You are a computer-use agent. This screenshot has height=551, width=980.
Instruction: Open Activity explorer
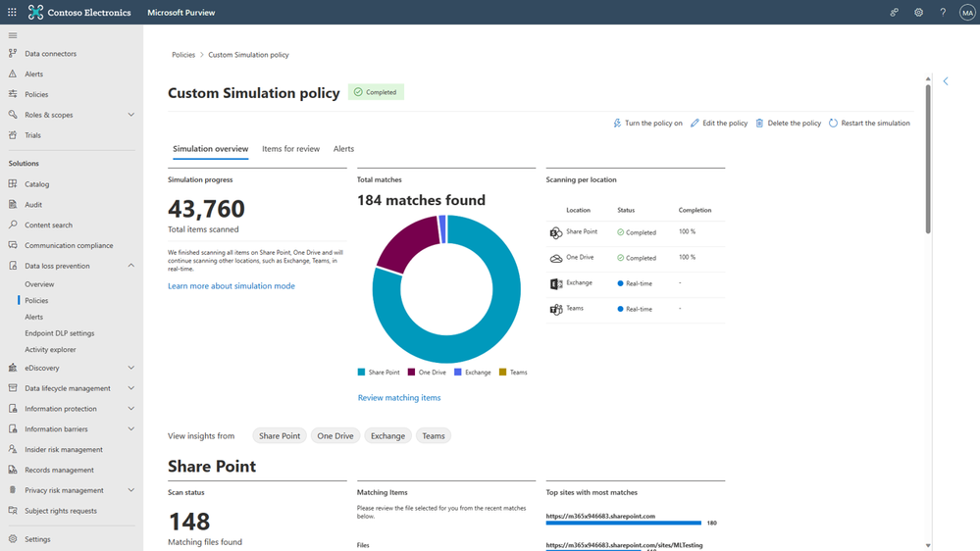(x=50, y=349)
